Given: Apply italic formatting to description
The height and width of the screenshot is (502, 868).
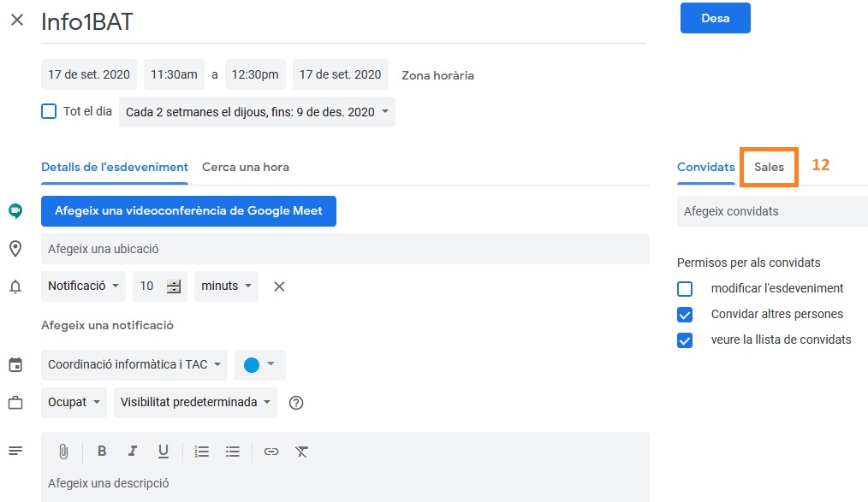Looking at the screenshot, I should 133,452.
